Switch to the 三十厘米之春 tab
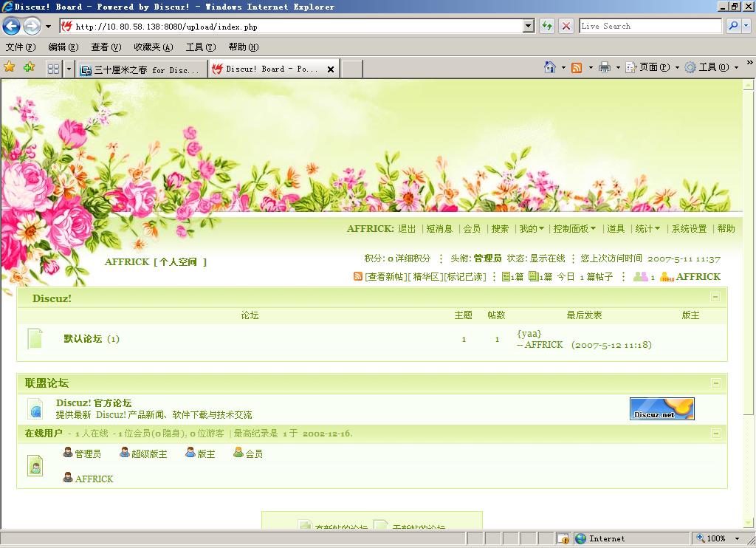 pos(142,69)
